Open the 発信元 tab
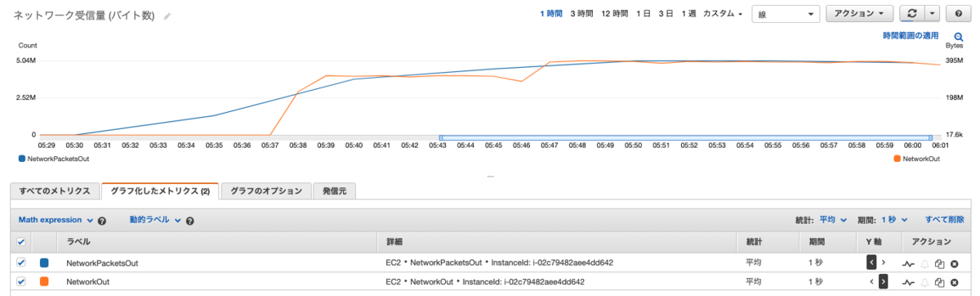 [x=335, y=191]
